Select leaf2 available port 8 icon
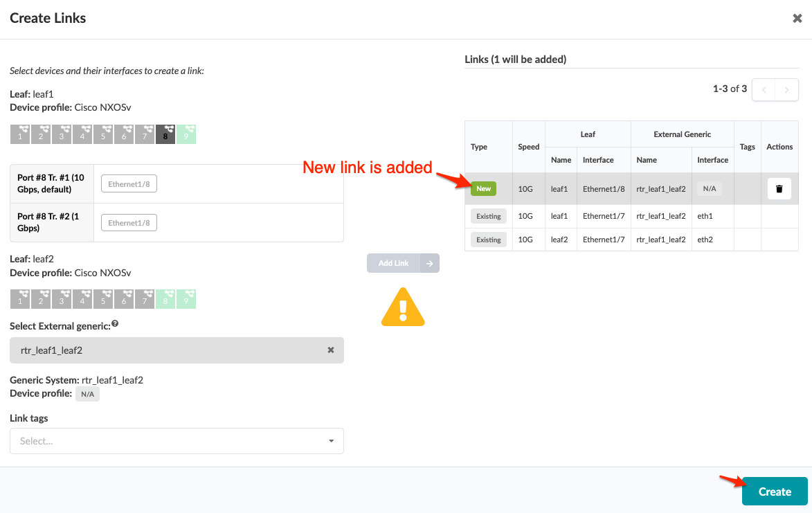The image size is (812, 513). (165, 299)
